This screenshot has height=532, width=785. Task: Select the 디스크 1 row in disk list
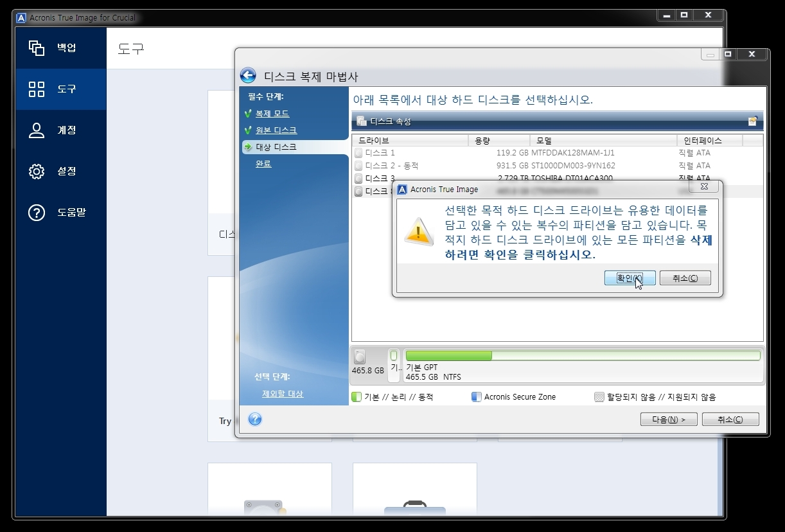(557, 153)
